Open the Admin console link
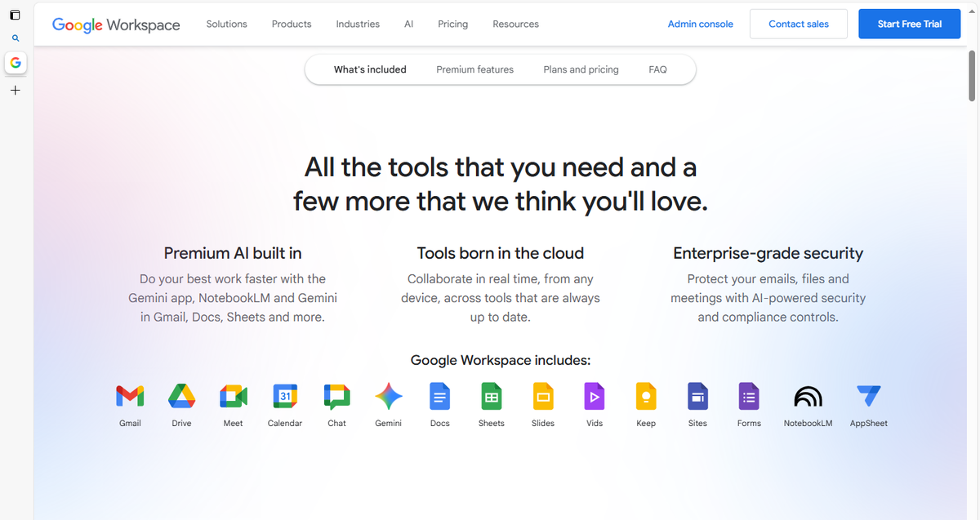The width and height of the screenshot is (980, 520). tap(700, 24)
